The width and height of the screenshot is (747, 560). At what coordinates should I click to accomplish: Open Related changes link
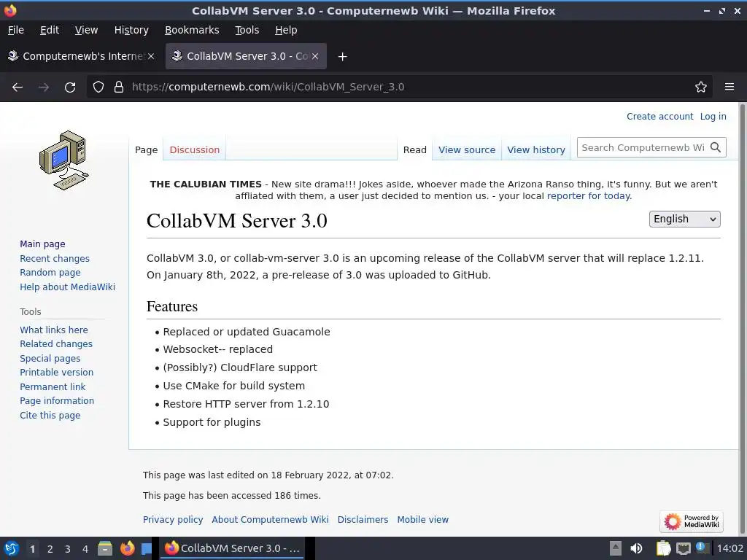[x=55, y=344]
